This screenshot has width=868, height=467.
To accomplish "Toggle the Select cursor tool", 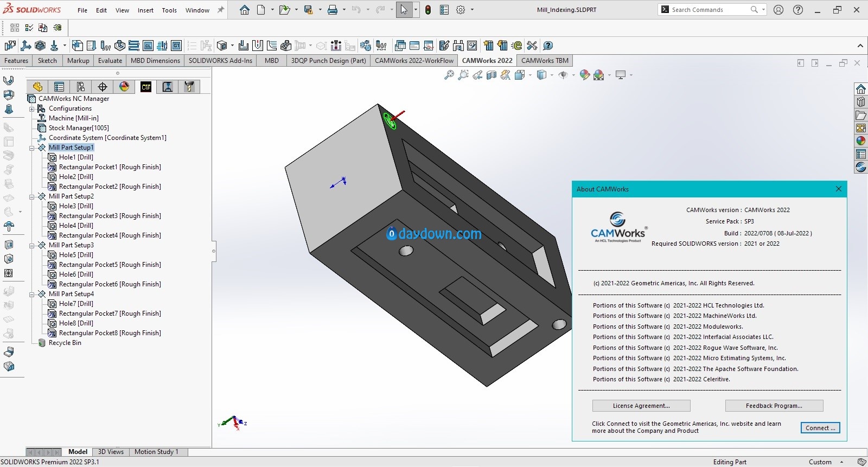I will point(404,10).
